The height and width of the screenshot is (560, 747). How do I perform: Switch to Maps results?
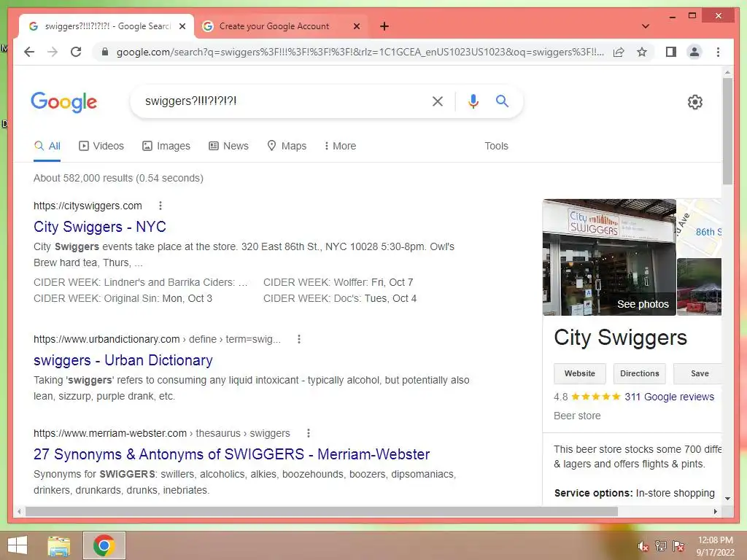click(287, 146)
